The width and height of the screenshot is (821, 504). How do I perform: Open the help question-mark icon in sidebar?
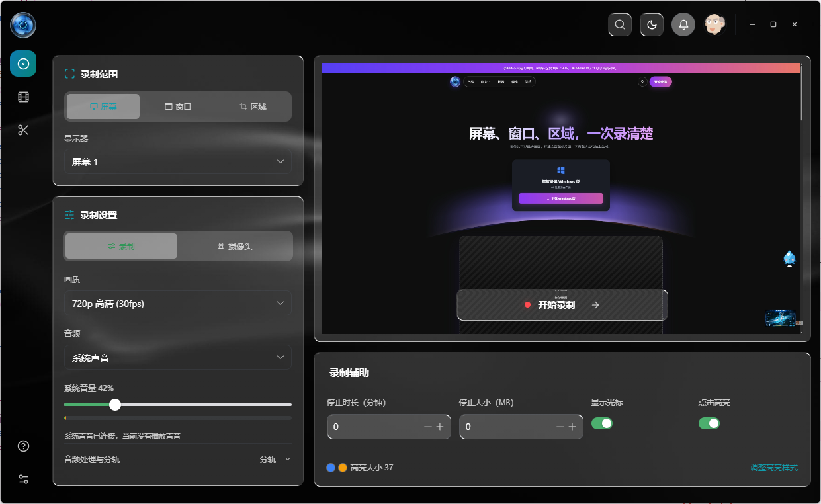pyautogui.click(x=23, y=446)
